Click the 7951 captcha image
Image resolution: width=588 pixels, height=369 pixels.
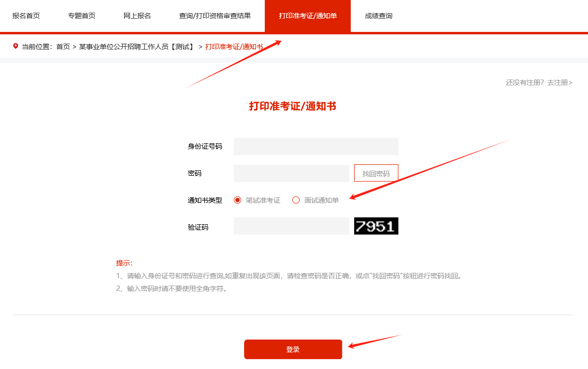coord(376,226)
